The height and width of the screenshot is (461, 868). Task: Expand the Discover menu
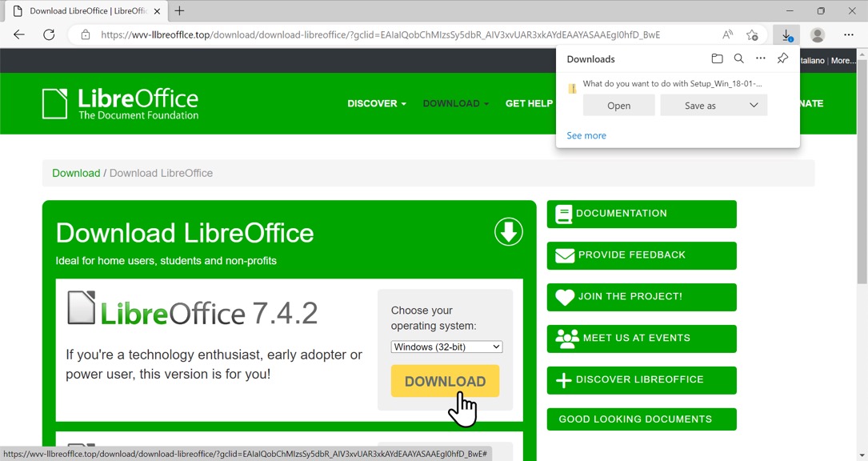click(377, 103)
